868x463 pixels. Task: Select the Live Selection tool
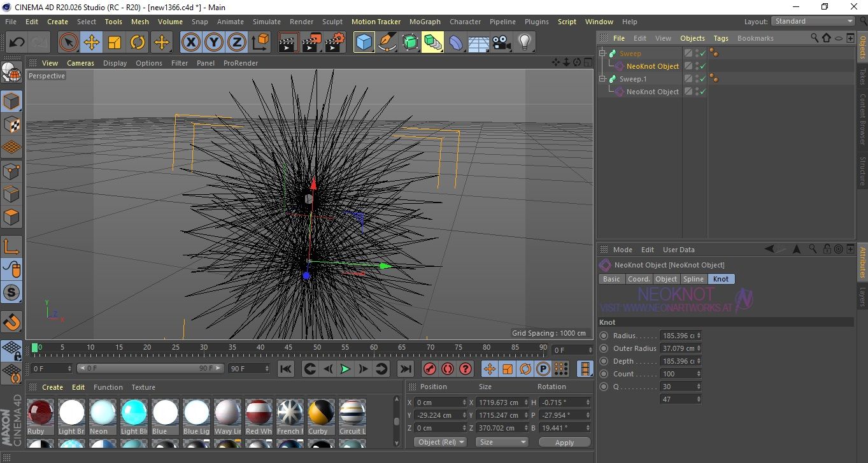click(x=68, y=43)
